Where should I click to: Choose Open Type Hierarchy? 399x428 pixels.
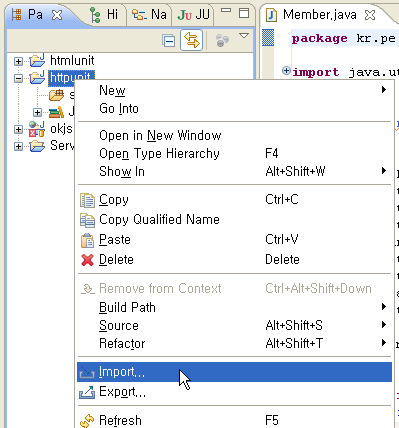point(234,154)
